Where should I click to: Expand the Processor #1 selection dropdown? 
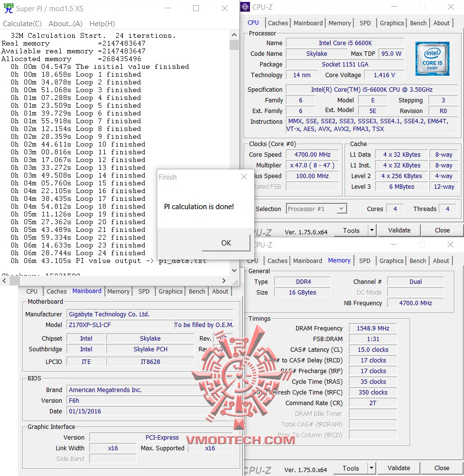(x=342, y=209)
